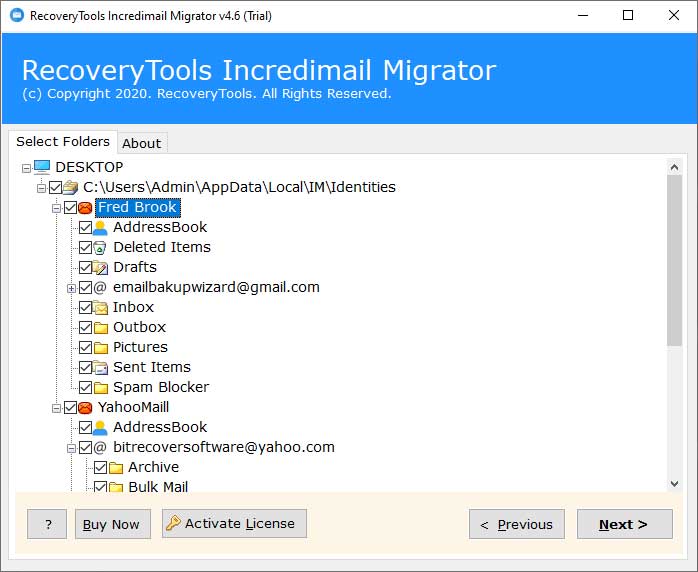Select the bitrecoversoftware@yahoo.com label
The height and width of the screenshot is (572, 698).
(x=224, y=447)
